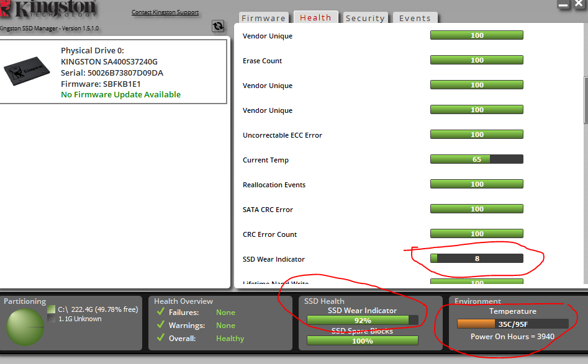
Task: Click the SSD Health panel title
Action: 324,301
